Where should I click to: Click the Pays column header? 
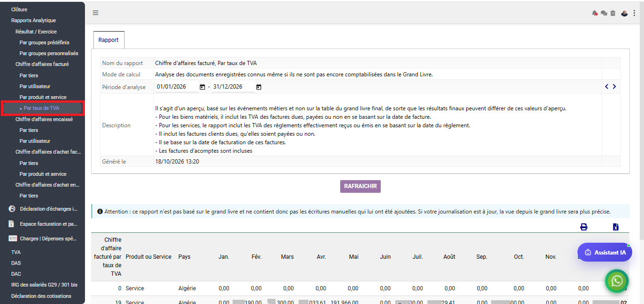point(184,257)
